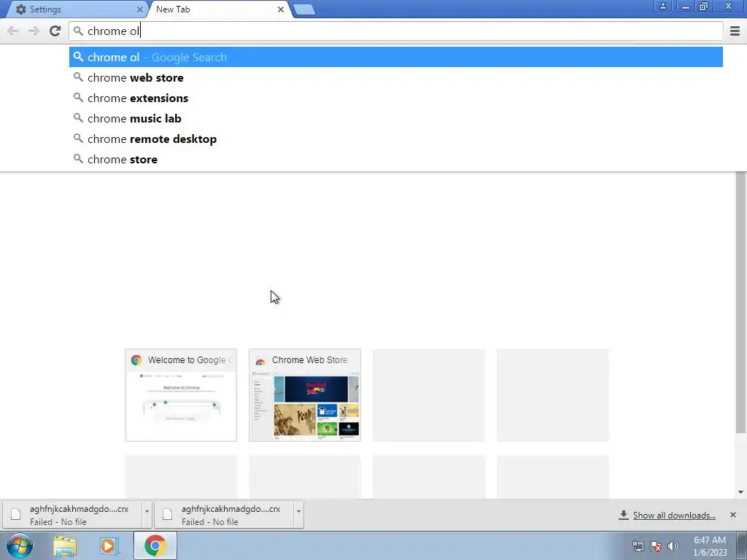Open the Chrome hamburger menu
This screenshot has width=747, height=560.
[735, 31]
